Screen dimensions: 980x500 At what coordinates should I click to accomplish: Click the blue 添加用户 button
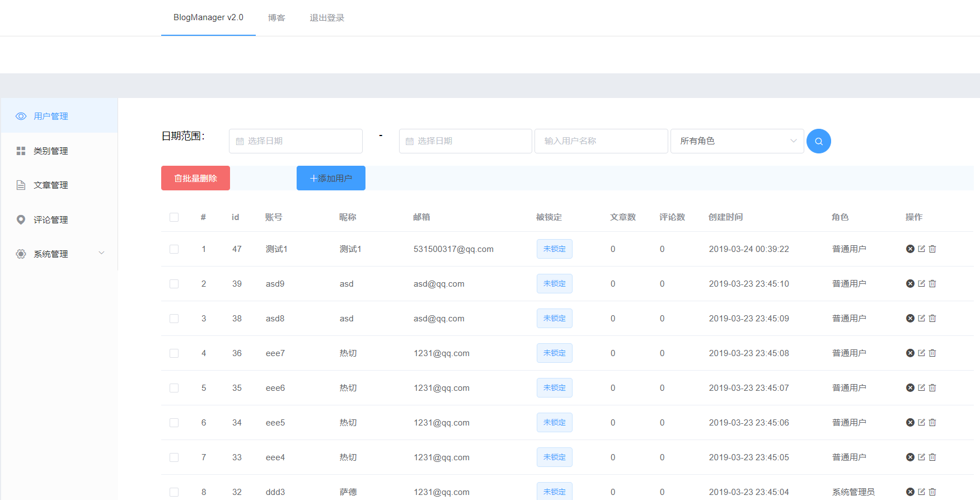tap(331, 178)
